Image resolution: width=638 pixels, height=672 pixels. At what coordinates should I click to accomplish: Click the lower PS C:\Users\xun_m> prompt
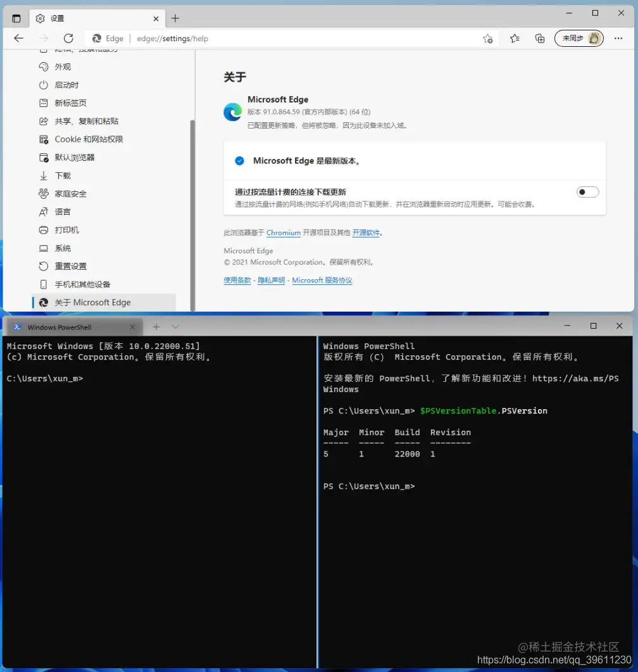pos(369,486)
